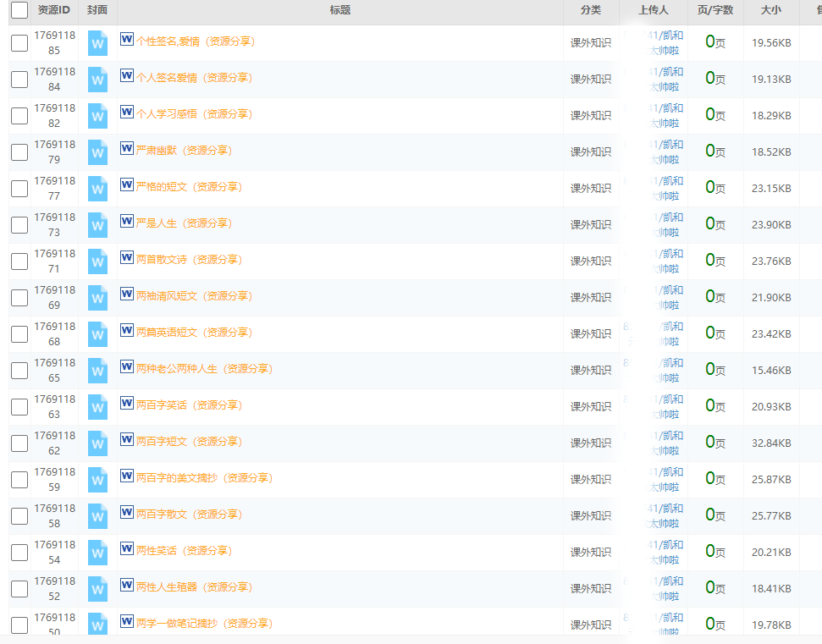The height and width of the screenshot is (644, 822).
Task: Click the blue cover icon for 个性签名,爱情
Action: (x=97, y=43)
